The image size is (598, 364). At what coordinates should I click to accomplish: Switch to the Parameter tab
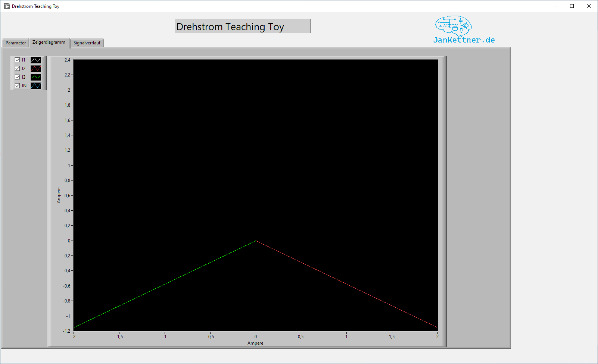[x=16, y=43]
